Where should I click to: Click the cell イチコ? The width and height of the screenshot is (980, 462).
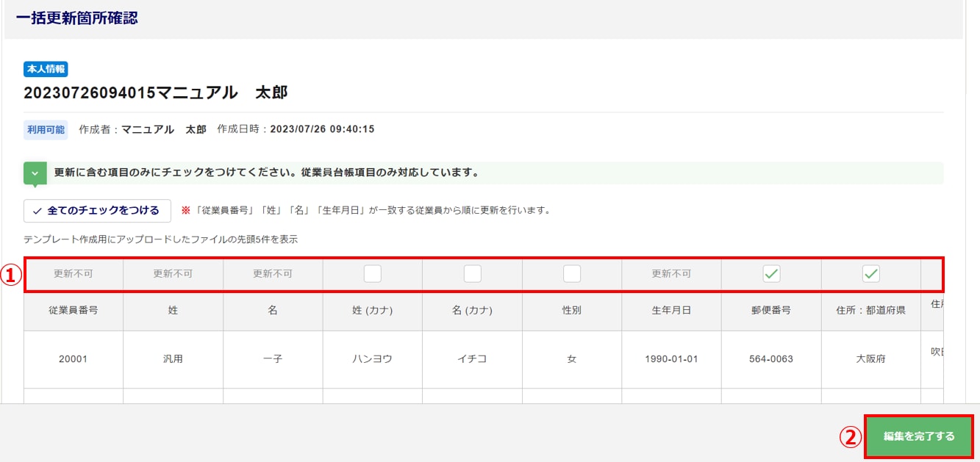pos(472,359)
